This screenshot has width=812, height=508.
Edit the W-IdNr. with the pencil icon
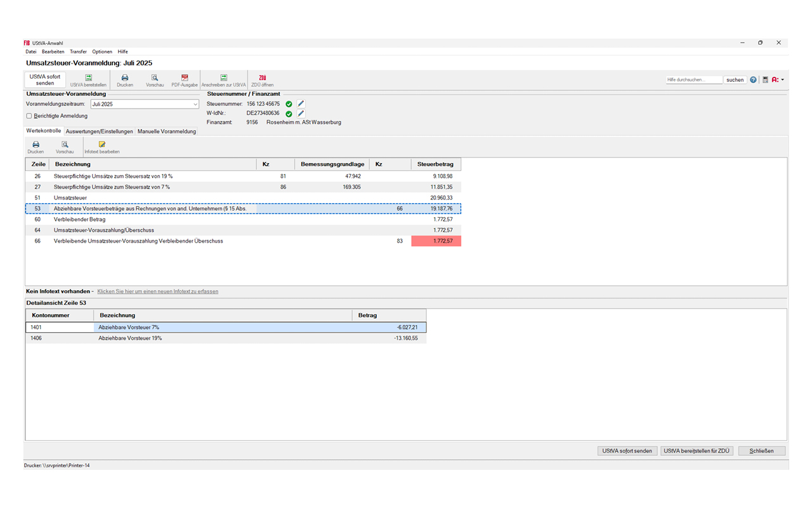301,113
